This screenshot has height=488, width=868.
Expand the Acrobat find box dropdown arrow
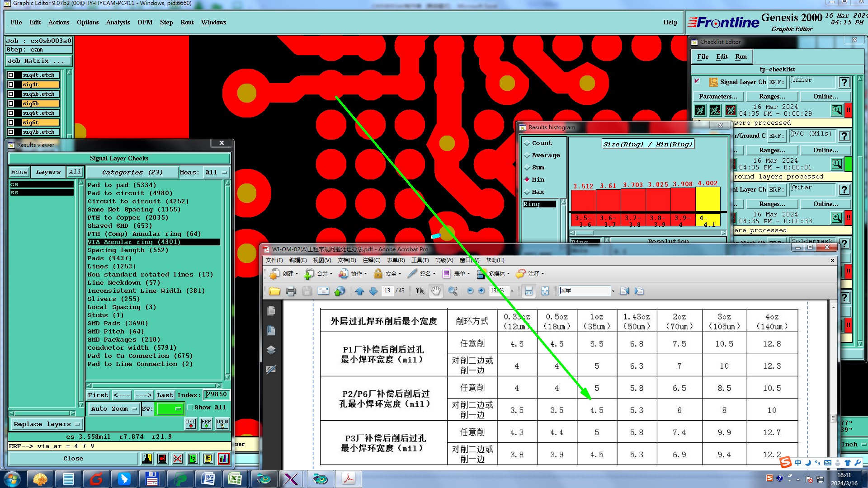[x=613, y=291]
